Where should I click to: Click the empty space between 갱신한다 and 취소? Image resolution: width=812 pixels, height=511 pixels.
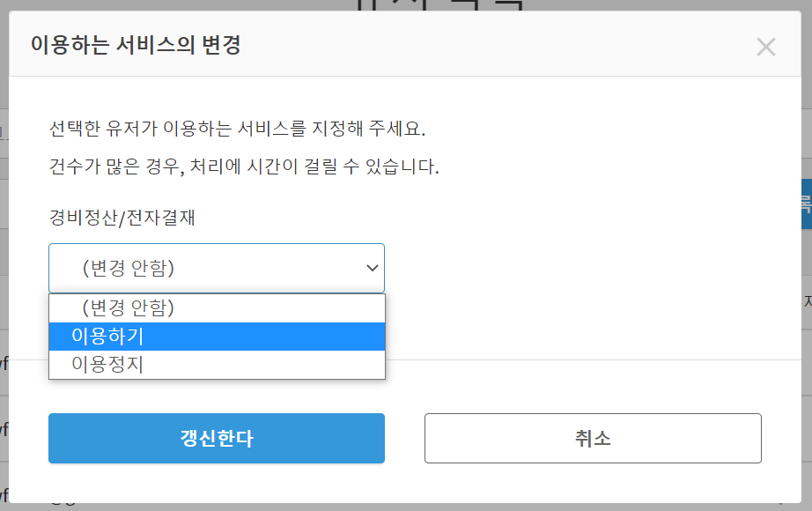(x=404, y=438)
